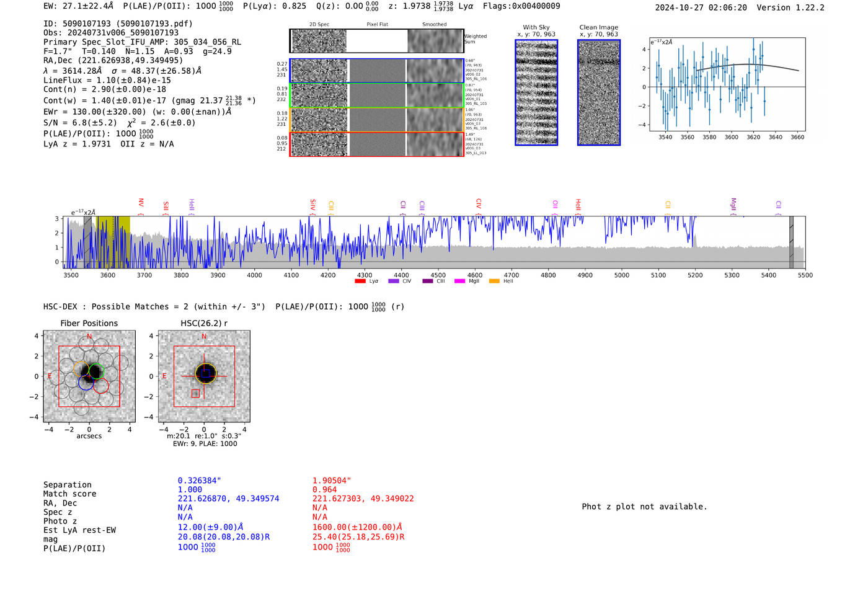
Task: Click the red separation value 1.90504"
Action: [332, 481]
